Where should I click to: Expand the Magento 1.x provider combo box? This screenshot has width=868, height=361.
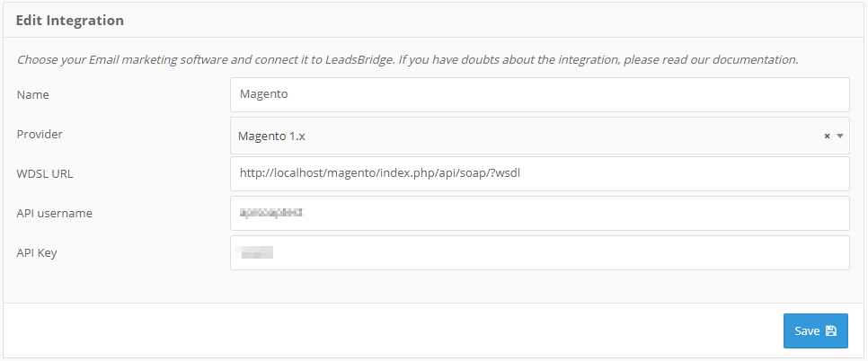coord(540,136)
